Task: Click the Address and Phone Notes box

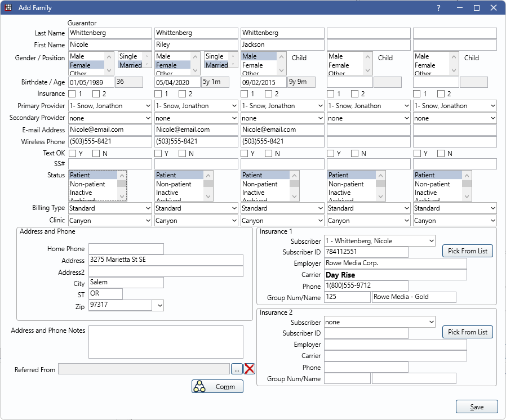Action: click(165, 342)
